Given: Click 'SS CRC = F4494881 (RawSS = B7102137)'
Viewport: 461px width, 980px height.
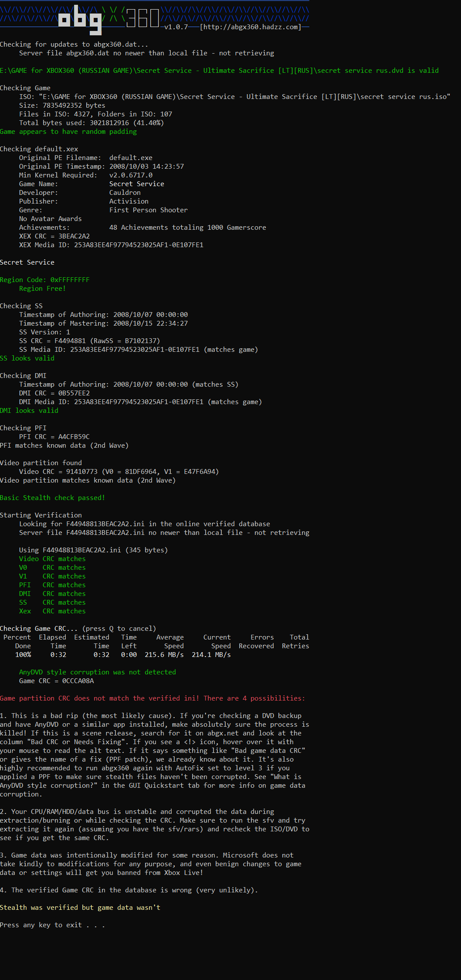Looking at the screenshot, I should point(90,341).
